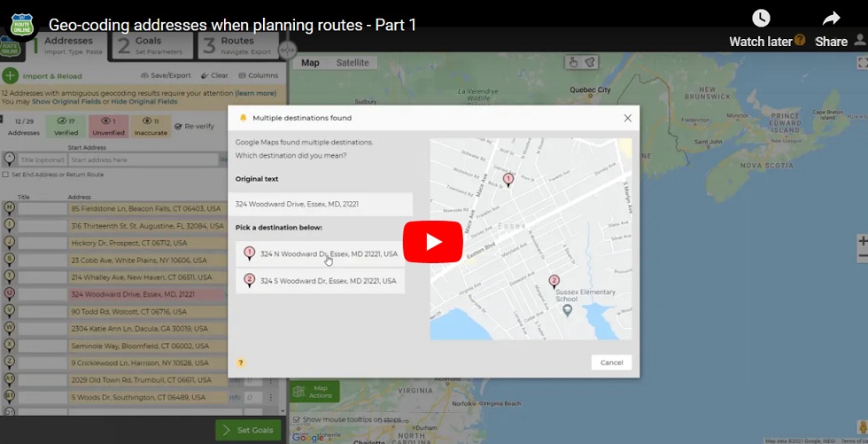Toggle the Unverified addresses filter
The width and height of the screenshot is (868, 444).
tap(108, 126)
